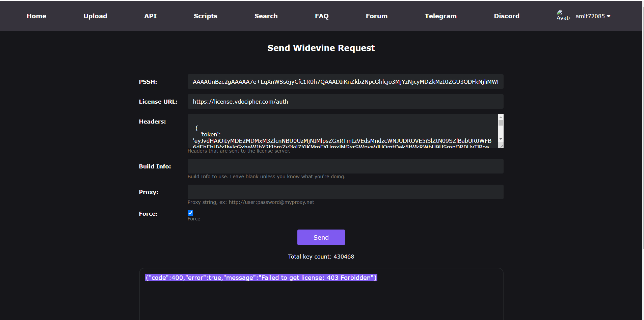644x320 pixels.
Task: Focus the License URL field
Action: point(345,102)
